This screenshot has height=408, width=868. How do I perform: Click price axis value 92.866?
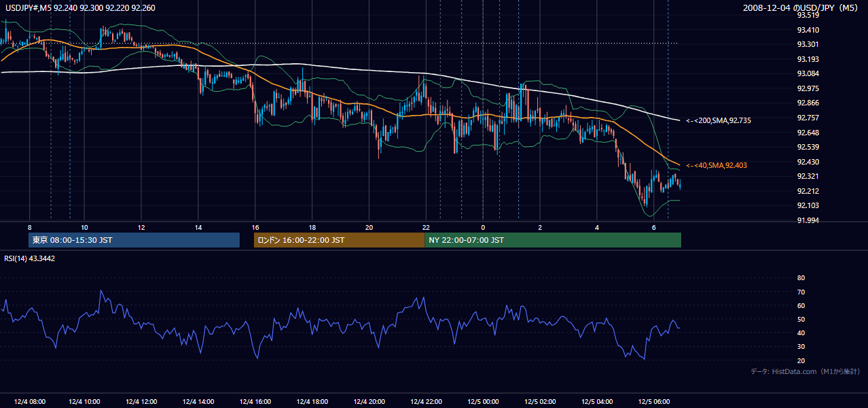(808, 103)
